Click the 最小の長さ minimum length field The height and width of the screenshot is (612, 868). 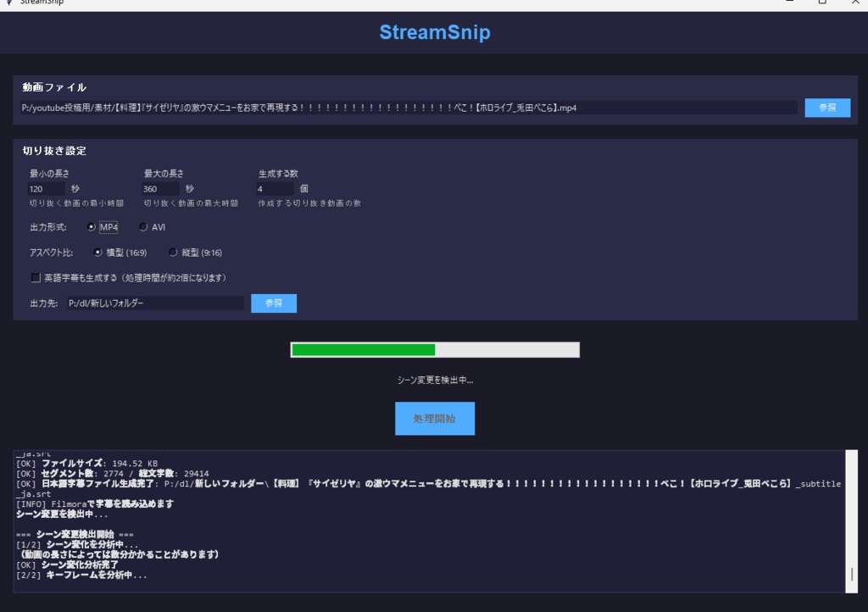click(45, 188)
